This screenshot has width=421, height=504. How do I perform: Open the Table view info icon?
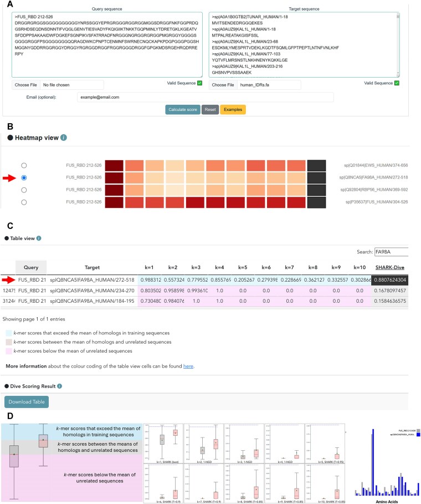(x=39, y=238)
